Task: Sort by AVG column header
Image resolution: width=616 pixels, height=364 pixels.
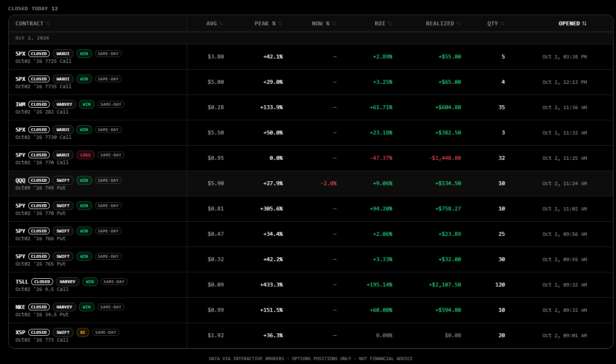Action: pyautogui.click(x=215, y=23)
